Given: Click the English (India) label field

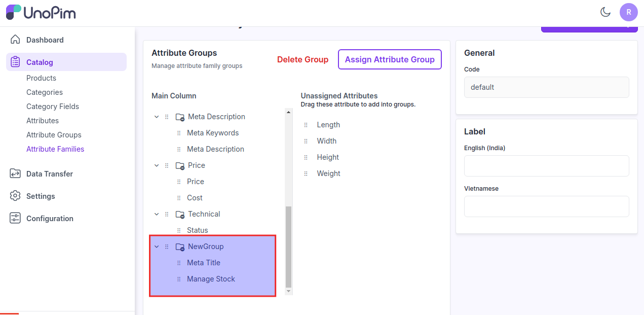Looking at the screenshot, I should point(546,165).
